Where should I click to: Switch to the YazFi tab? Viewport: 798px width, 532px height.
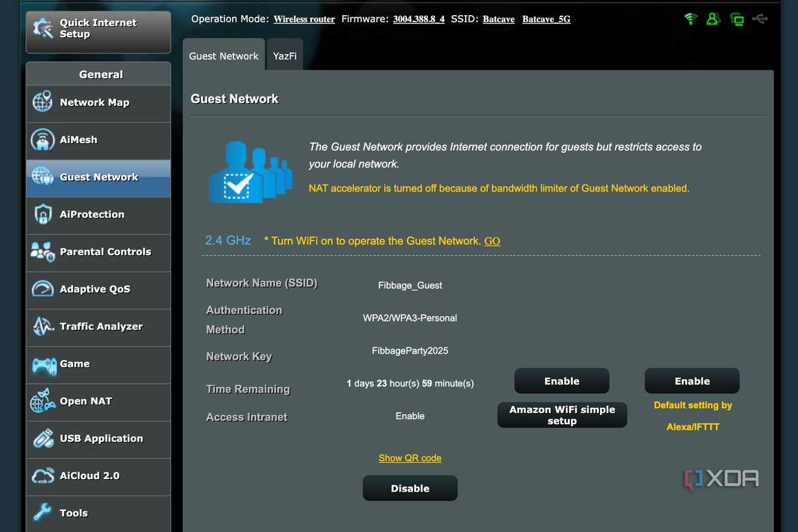[285, 55]
